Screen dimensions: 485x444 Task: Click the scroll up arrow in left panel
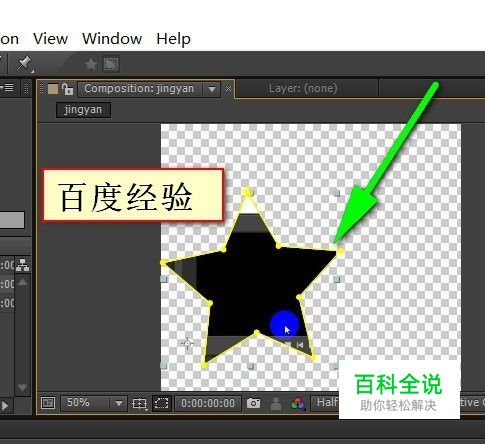22,282
